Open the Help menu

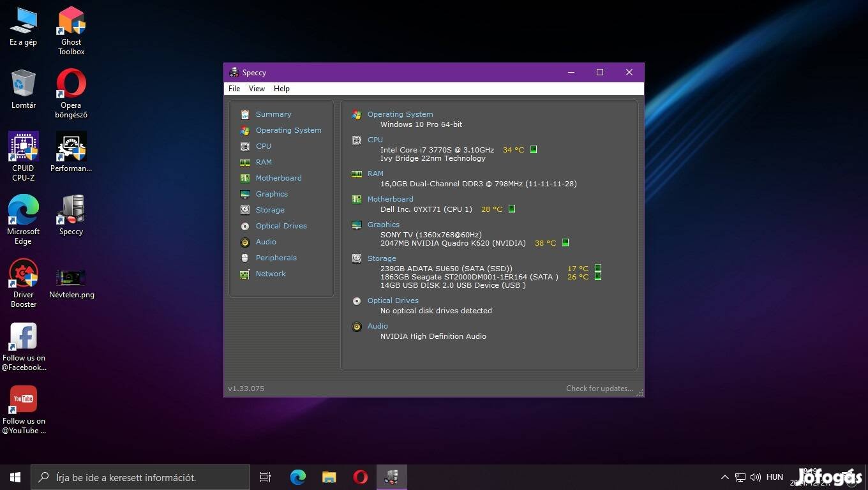coord(281,89)
